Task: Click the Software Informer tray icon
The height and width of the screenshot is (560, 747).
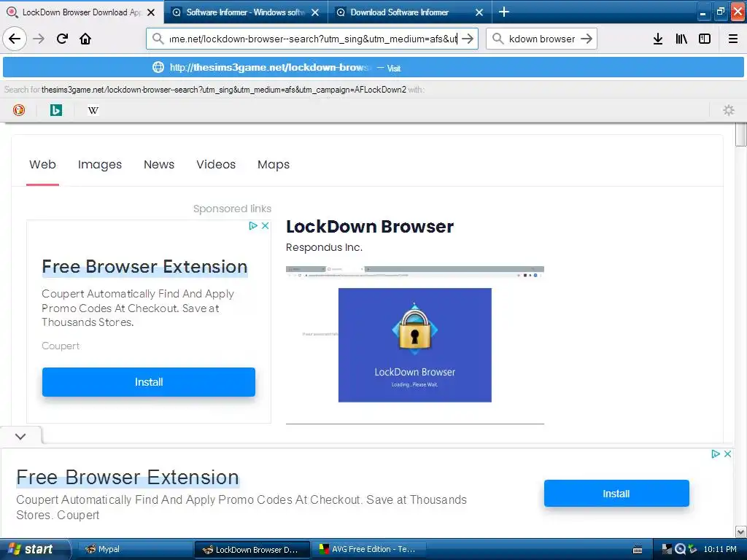Action: (680, 549)
